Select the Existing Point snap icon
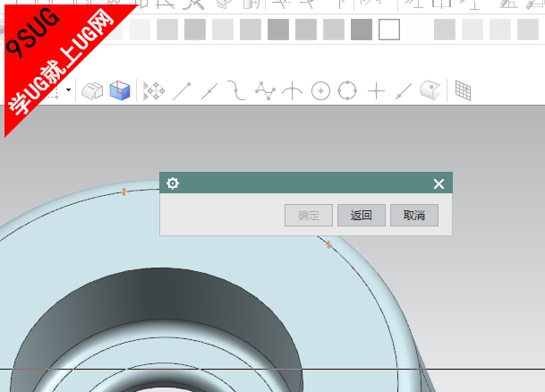The width and height of the screenshot is (545, 392). (x=376, y=91)
